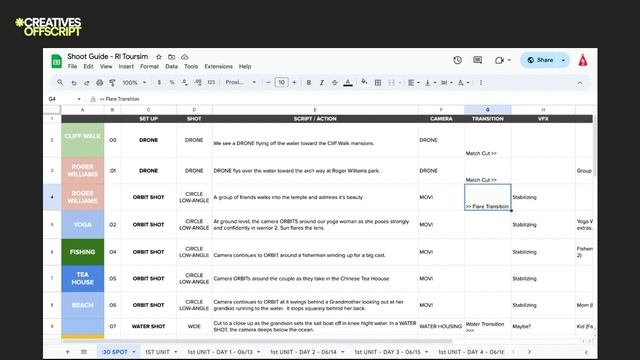Open horizontal align dropdown
The width and height of the screenshot is (640, 360).
pos(413,82)
